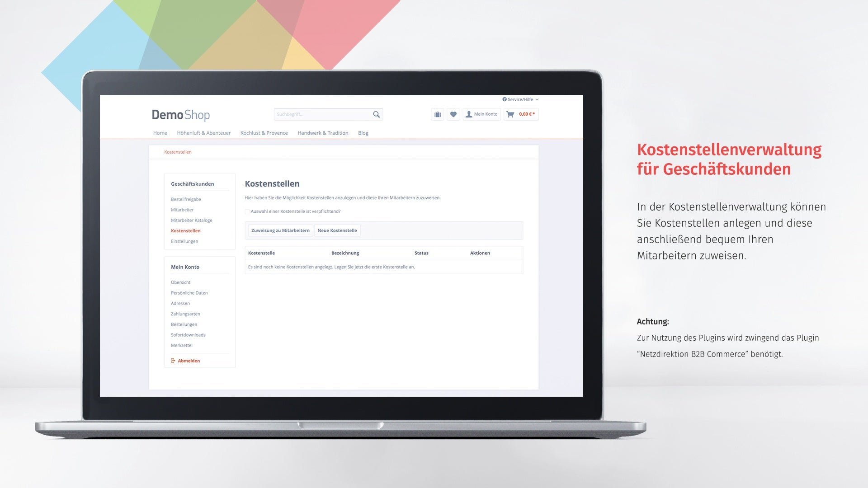Screen dimensions: 868x488
Task: Click the Abmelden logout icon
Action: (172, 361)
